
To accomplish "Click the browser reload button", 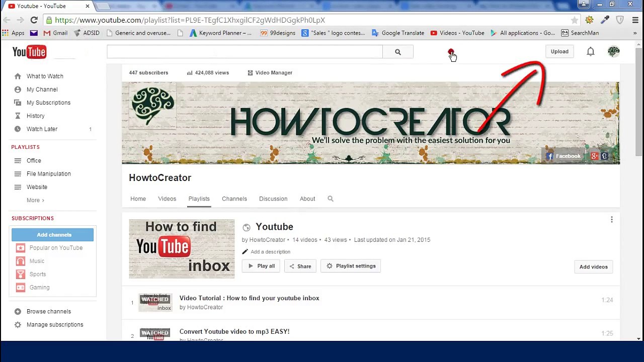I will (x=34, y=20).
